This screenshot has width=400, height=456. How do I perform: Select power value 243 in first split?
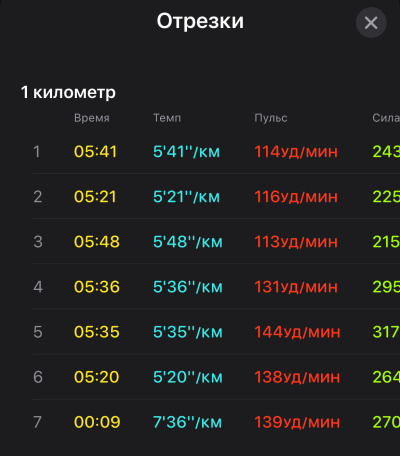pyautogui.click(x=386, y=152)
